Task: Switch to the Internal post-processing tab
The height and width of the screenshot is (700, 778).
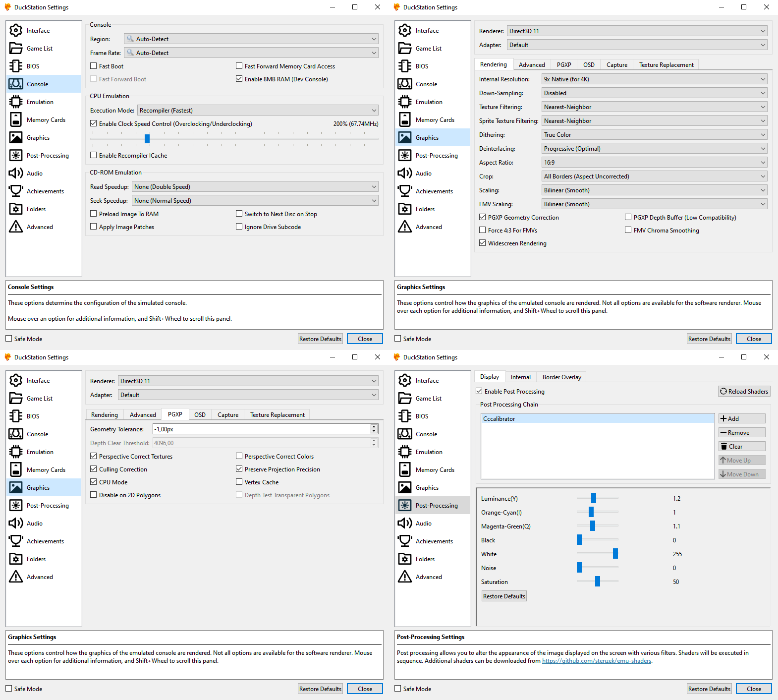Action: (x=521, y=377)
